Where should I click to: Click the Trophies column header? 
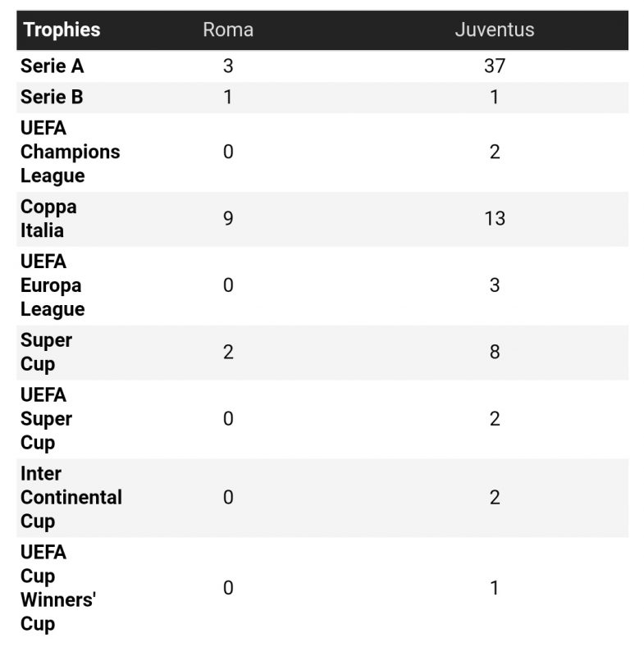[x=62, y=30]
